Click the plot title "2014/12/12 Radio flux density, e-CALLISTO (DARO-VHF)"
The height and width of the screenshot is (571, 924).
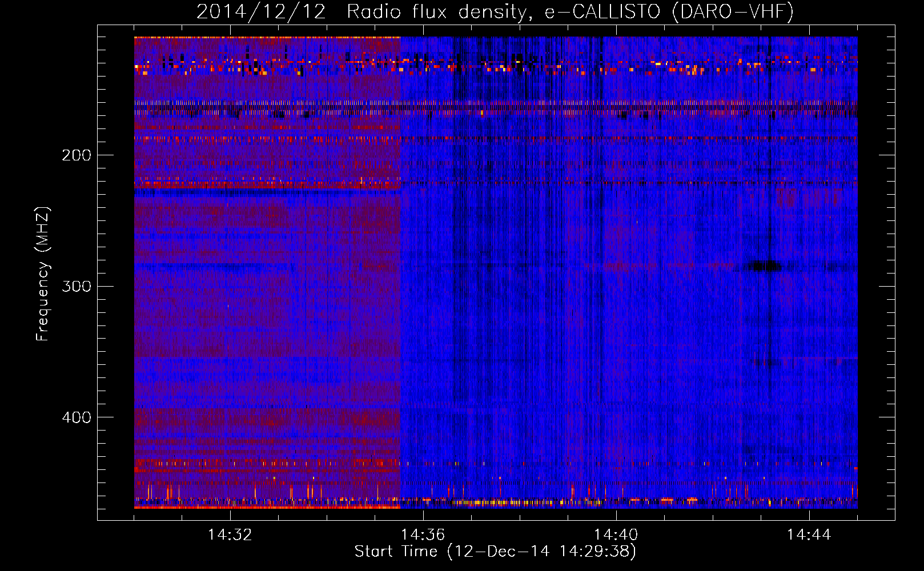point(495,12)
